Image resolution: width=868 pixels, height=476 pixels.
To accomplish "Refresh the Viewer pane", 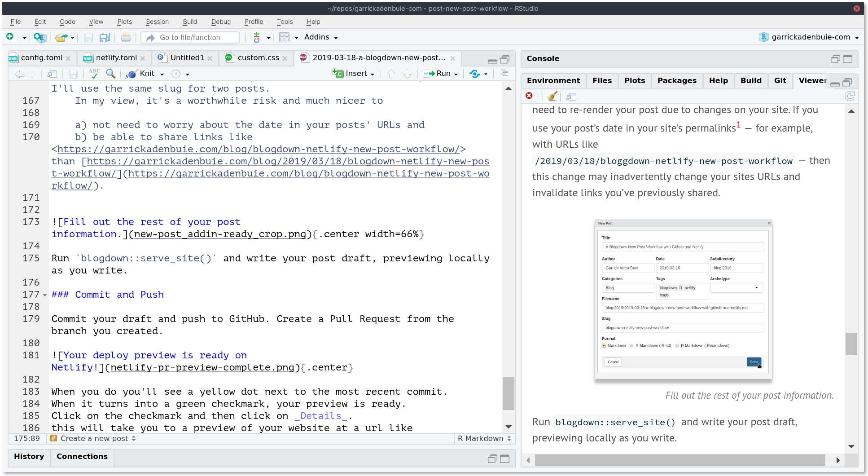I will click(850, 96).
